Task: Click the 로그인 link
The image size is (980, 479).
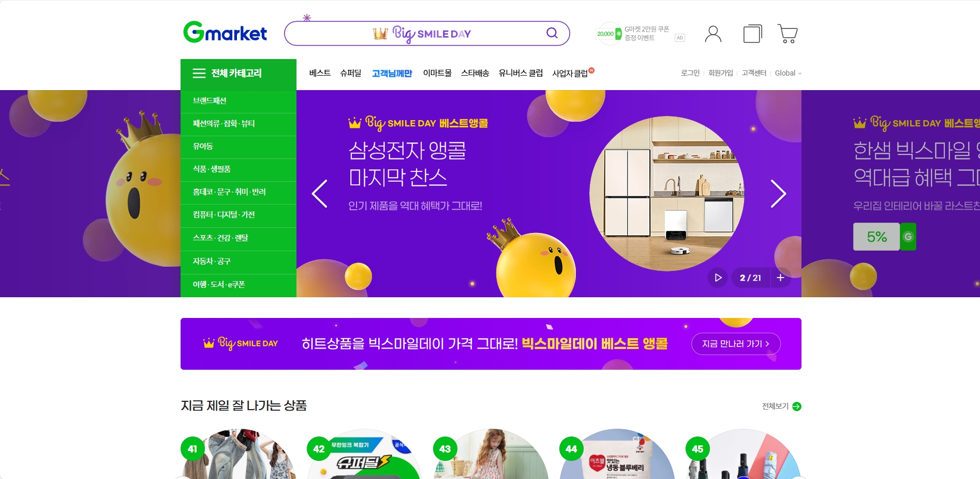Action: (690, 73)
